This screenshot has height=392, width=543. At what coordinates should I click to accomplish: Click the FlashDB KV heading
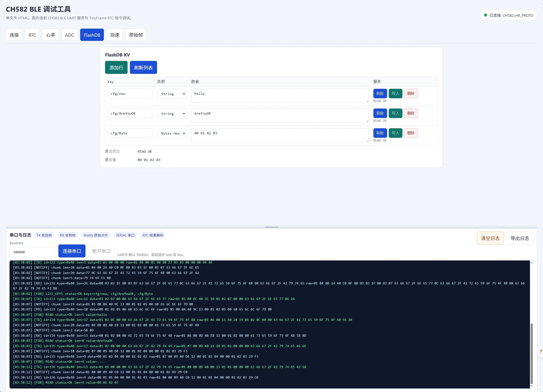(117, 55)
